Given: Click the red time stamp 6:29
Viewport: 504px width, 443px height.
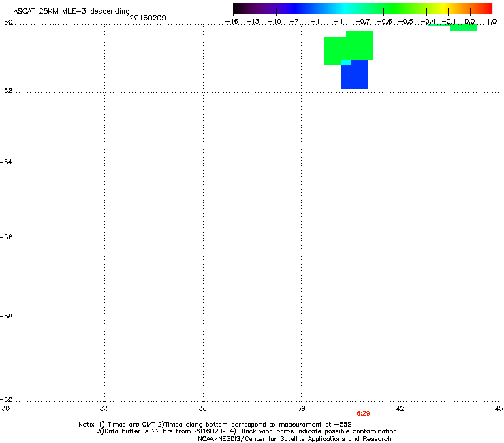Looking at the screenshot, I should [363, 414].
